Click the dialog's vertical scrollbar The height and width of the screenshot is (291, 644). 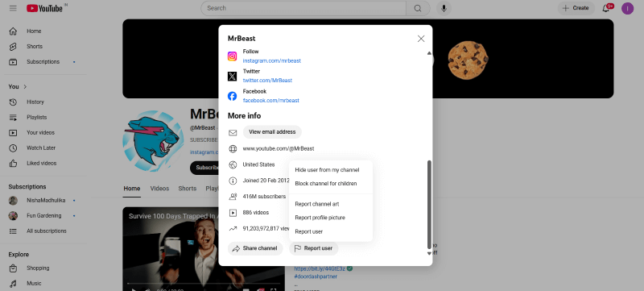pyautogui.click(x=430, y=204)
